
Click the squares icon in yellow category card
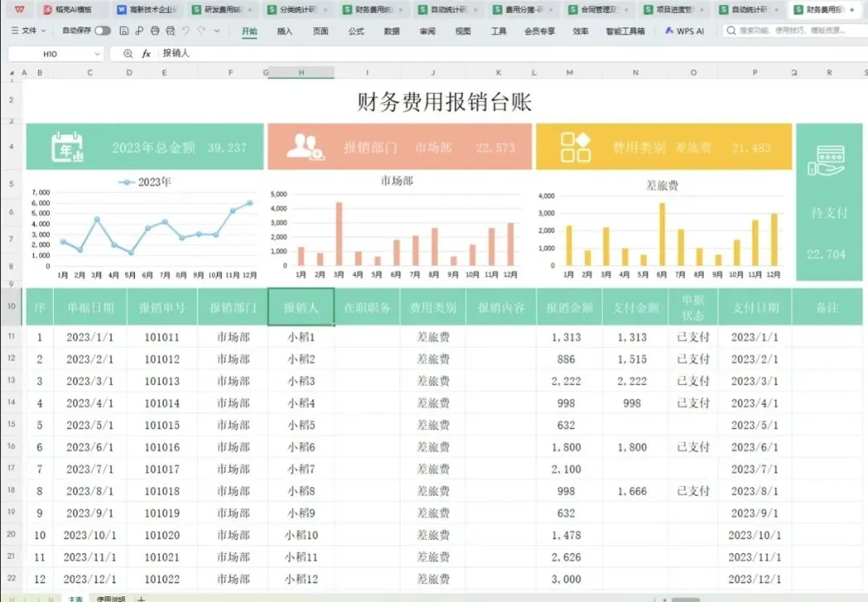click(575, 147)
